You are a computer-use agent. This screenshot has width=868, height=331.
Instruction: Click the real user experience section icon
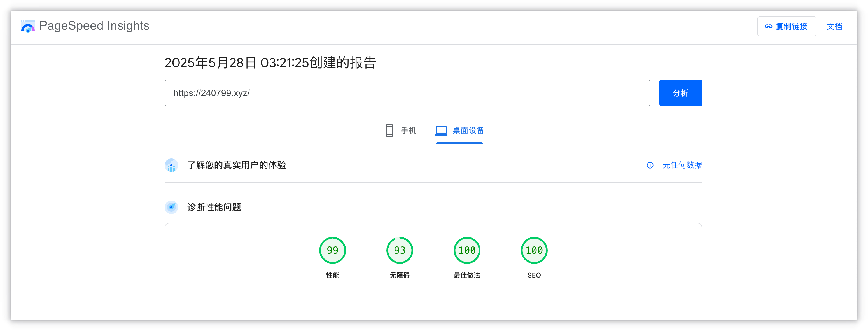(171, 165)
